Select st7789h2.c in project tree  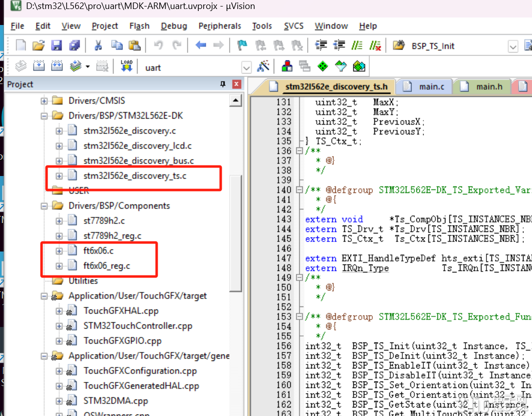(x=104, y=220)
